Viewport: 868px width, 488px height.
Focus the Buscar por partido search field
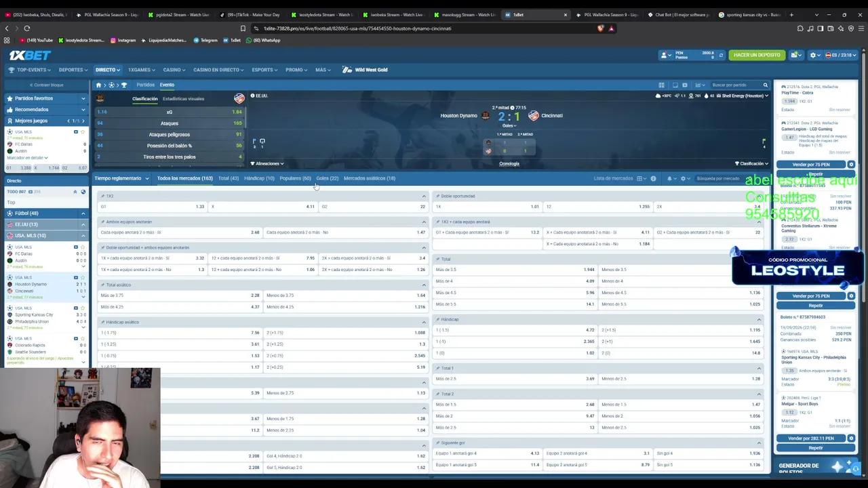pos(736,85)
